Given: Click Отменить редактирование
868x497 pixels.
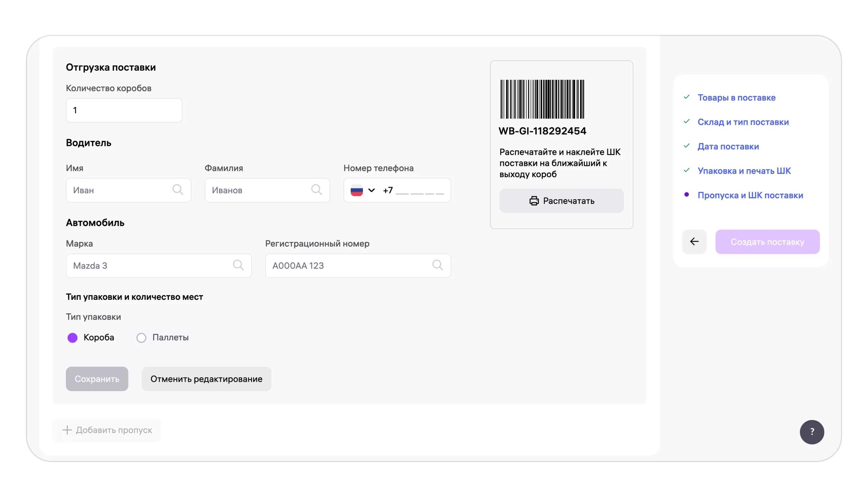Looking at the screenshot, I should 206,379.
